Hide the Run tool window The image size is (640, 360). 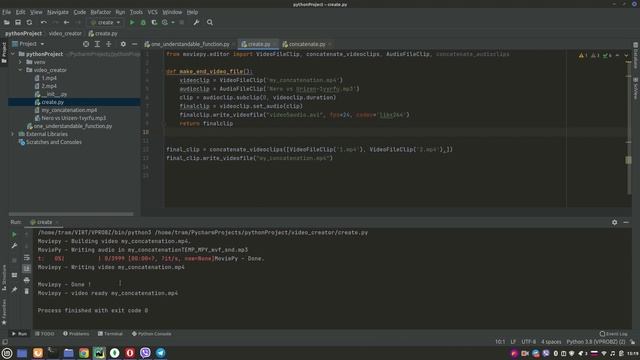pos(626,222)
